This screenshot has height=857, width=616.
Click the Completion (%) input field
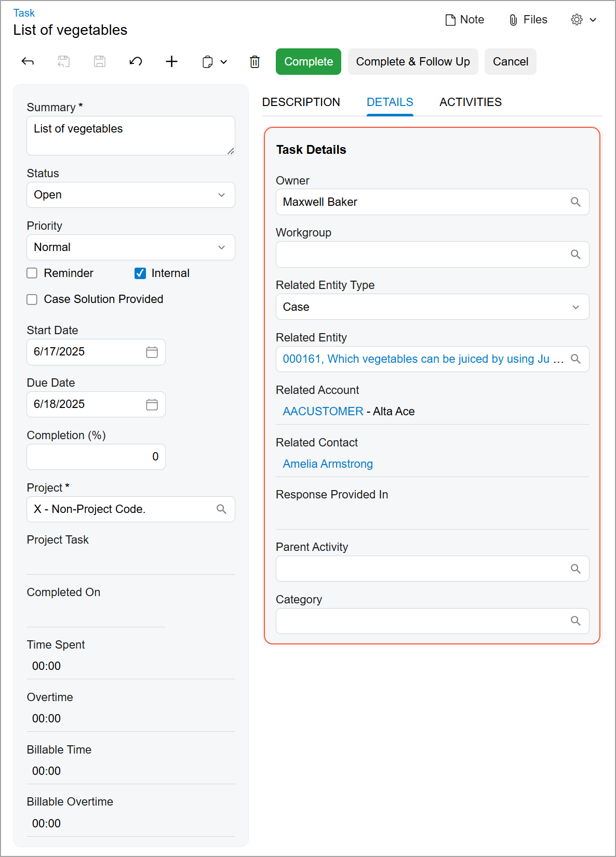pyautogui.click(x=96, y=457)
